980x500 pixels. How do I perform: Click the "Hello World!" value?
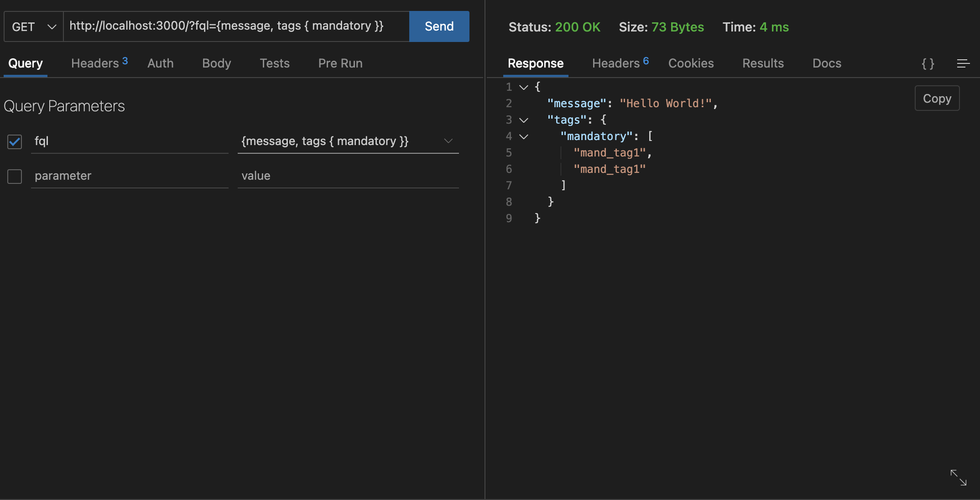tap(666, 104)
